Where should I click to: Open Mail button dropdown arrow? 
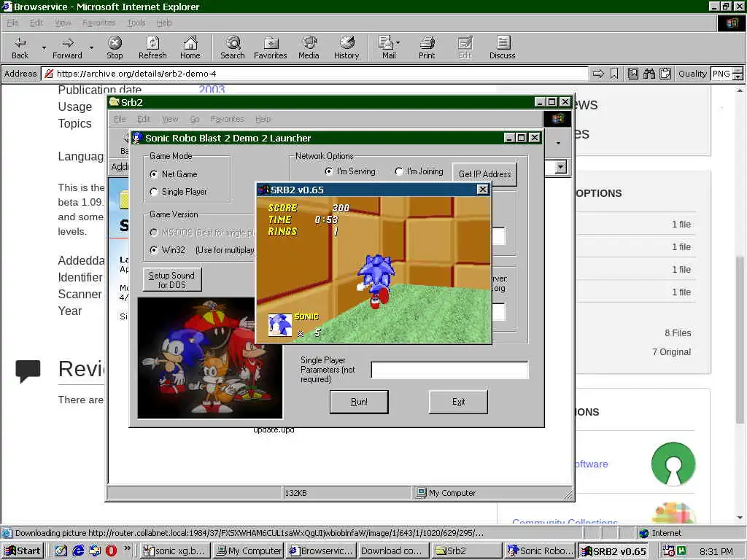pyautogui.click(x=398, y=43)
